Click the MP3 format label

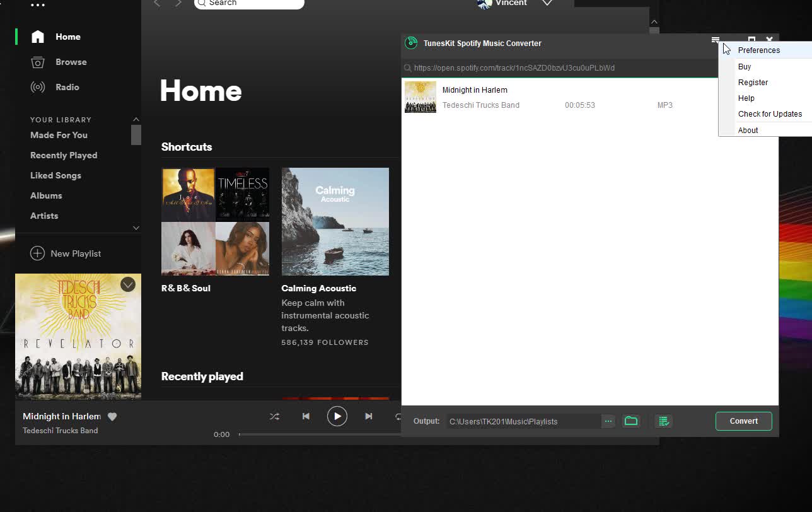[665, 105]
